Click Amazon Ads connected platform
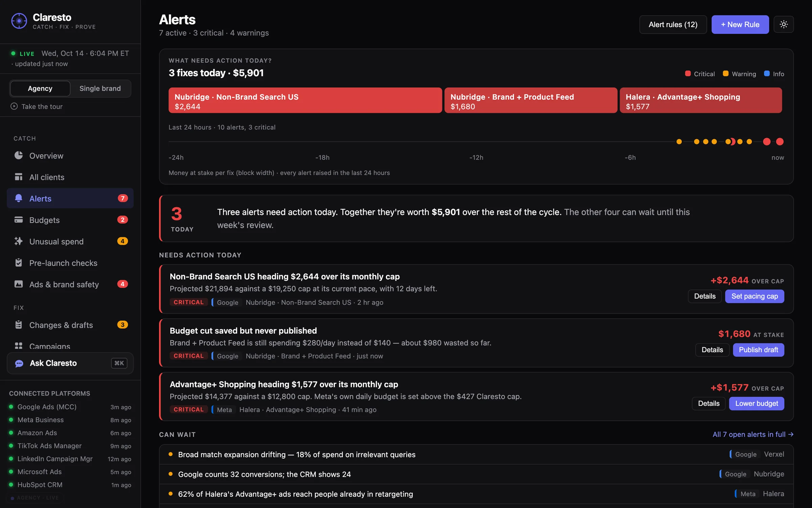Viewport: 812px width, 508px height. tap(70, 433)
